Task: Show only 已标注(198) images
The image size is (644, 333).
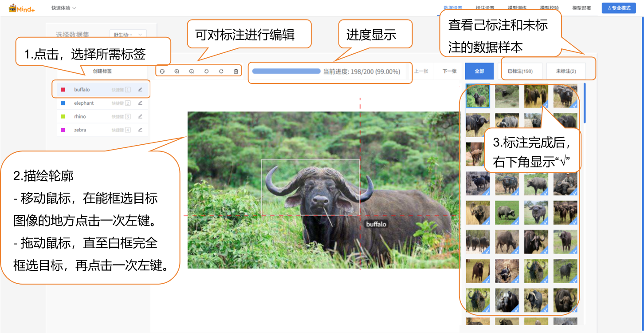Action: click(x=520, y=71)
